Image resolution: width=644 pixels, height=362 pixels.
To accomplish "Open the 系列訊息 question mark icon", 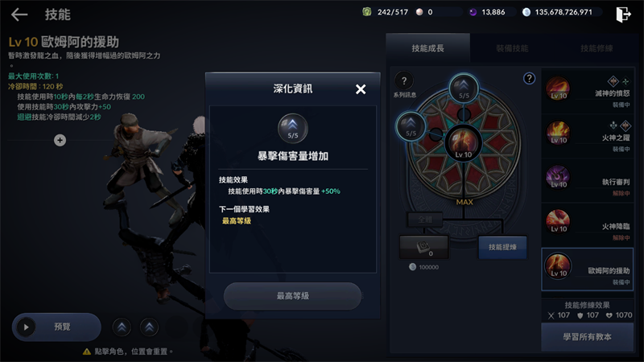I will tap(404, 81).
